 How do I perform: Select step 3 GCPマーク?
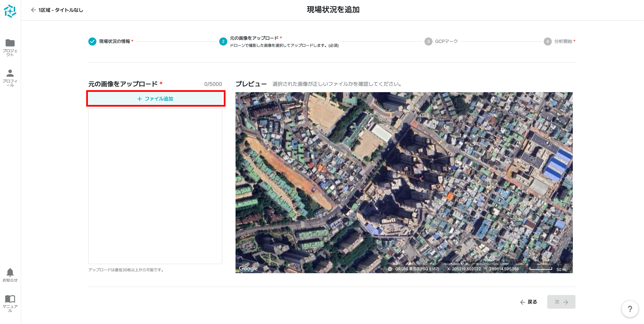click(x=428, y=42)
